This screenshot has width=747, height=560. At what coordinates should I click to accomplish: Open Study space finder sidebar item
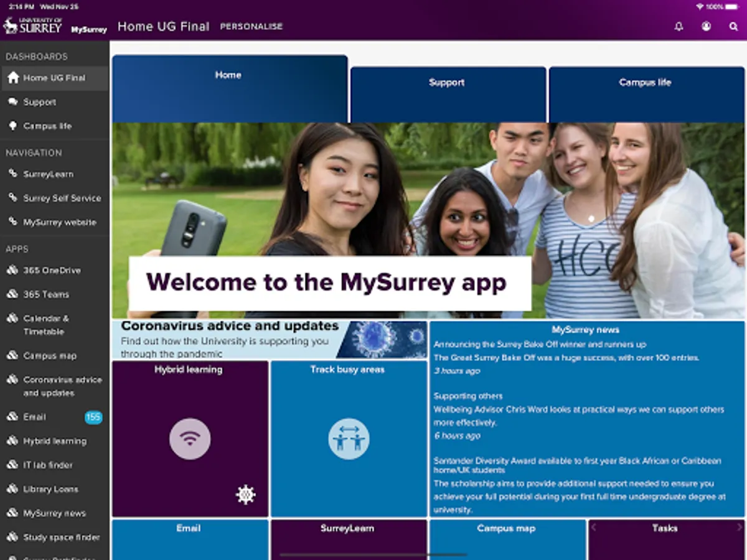[55, 537]
